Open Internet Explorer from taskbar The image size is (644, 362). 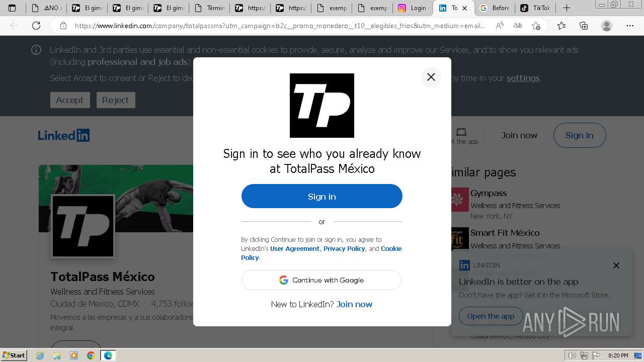(x=40, y=355)
